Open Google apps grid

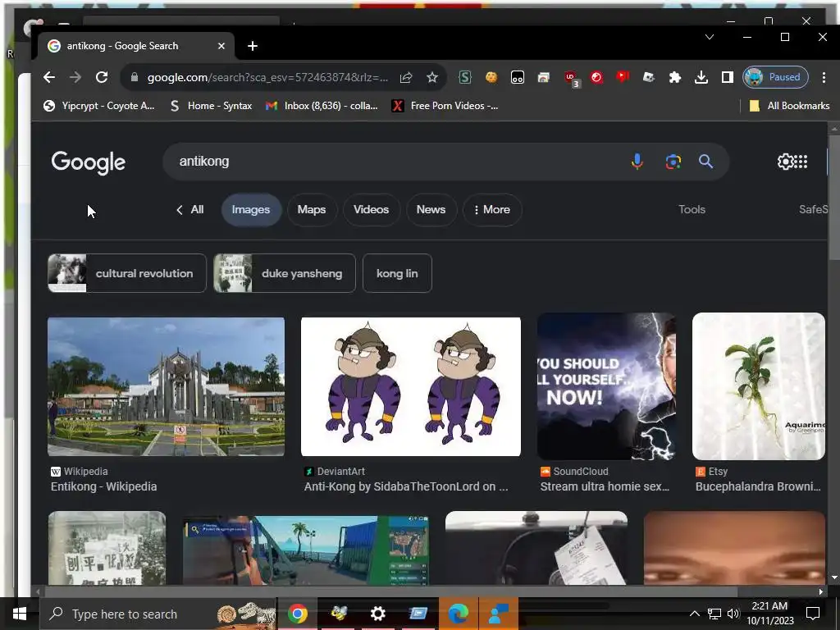tap(800, 162)
